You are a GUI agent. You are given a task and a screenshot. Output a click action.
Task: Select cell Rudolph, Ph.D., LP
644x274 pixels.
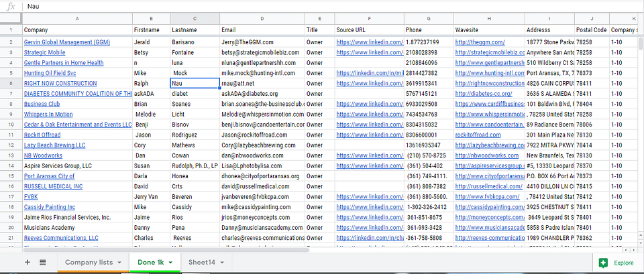click(195, 165)
